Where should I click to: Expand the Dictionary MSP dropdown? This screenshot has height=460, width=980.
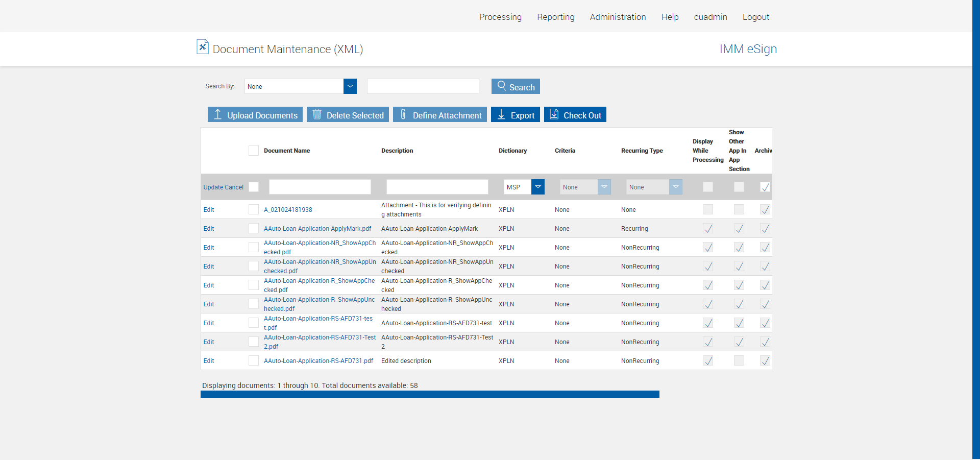click(538, 187)
